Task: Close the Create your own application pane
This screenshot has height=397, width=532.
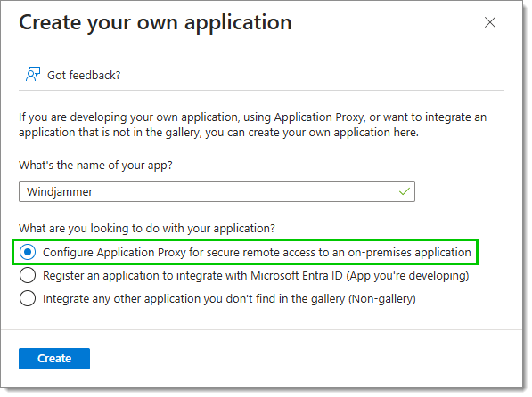Action: [490, 22]
